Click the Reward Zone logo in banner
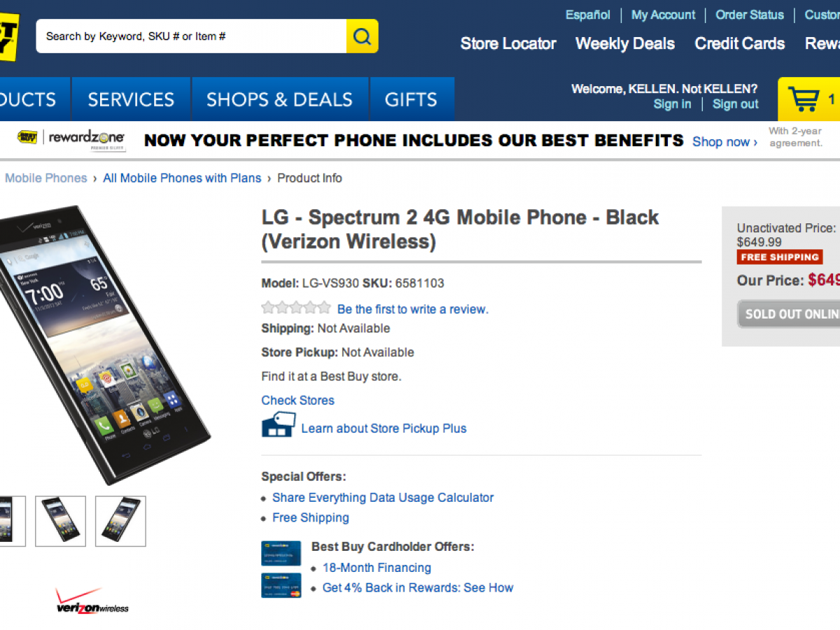This screenshot has width=840, height=630. (71, 139)
